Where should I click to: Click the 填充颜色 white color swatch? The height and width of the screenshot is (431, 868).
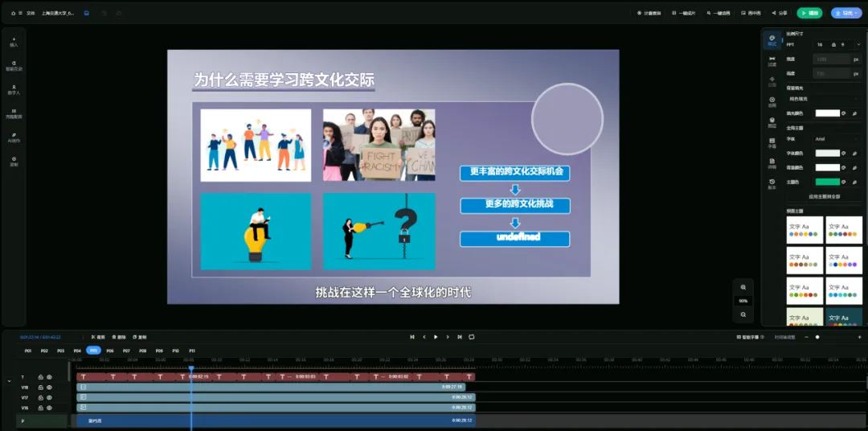tap(828, 113)
